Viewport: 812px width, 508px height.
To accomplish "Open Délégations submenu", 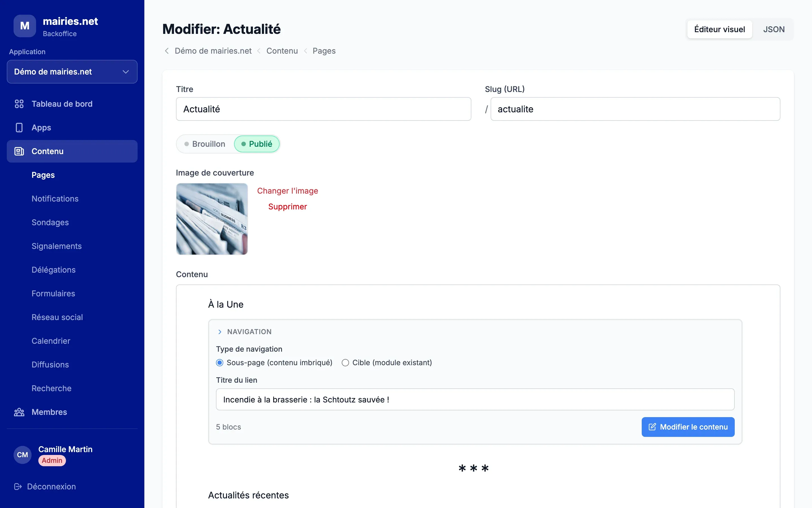I will pos(53,270).
